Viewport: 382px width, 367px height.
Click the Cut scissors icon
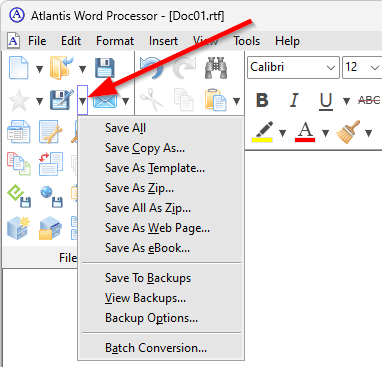pyautogui.click(x=152, y=99)
